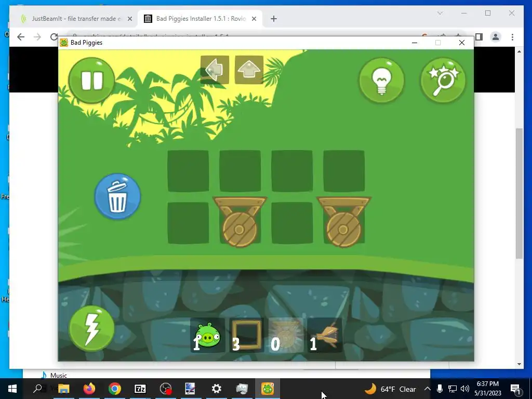Click empty cell between the two wheels
Image resolution: width=532 pixels, height=399 pixels.
coord(292,223)
